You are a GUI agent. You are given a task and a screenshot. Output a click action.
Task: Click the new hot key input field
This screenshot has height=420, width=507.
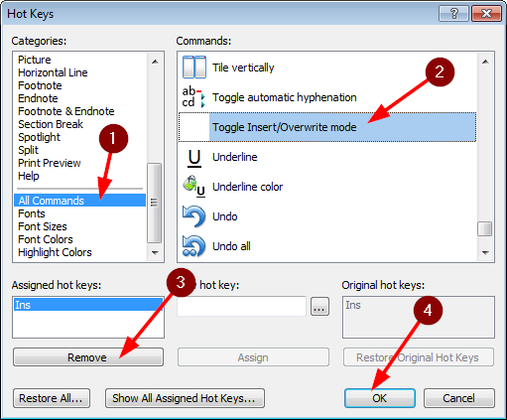[x=241, y=306]
